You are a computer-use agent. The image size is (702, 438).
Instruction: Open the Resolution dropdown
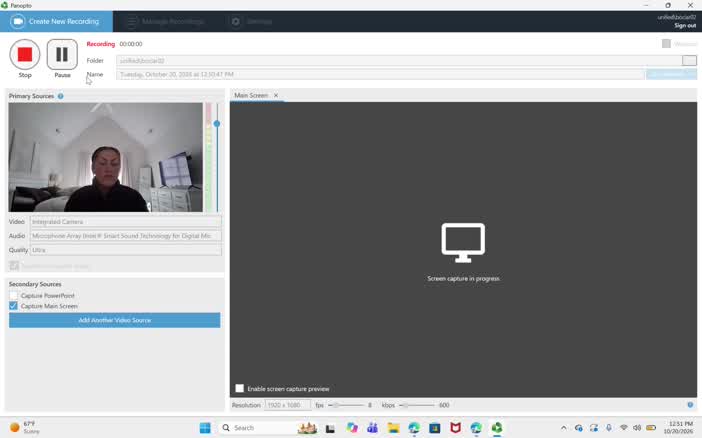287,405
